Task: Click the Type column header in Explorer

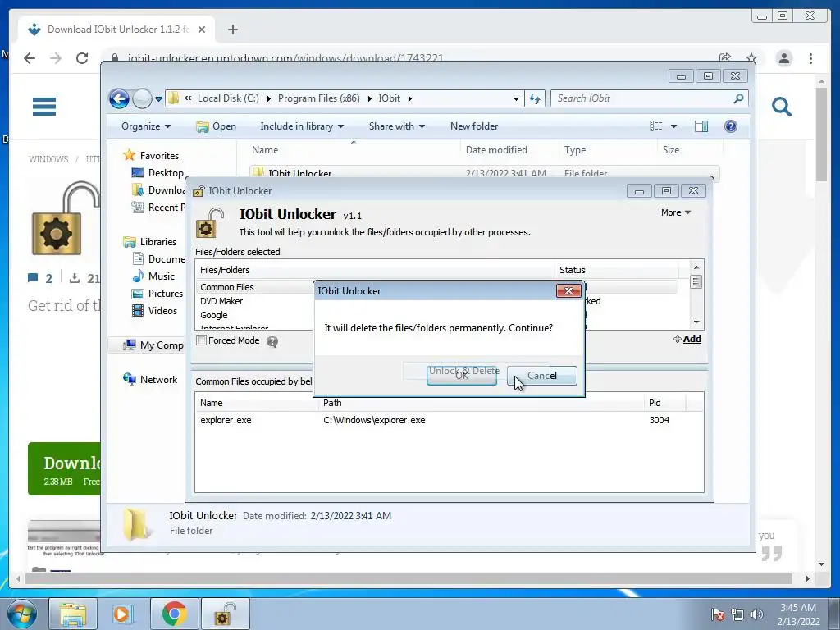Action: [608, 150]
